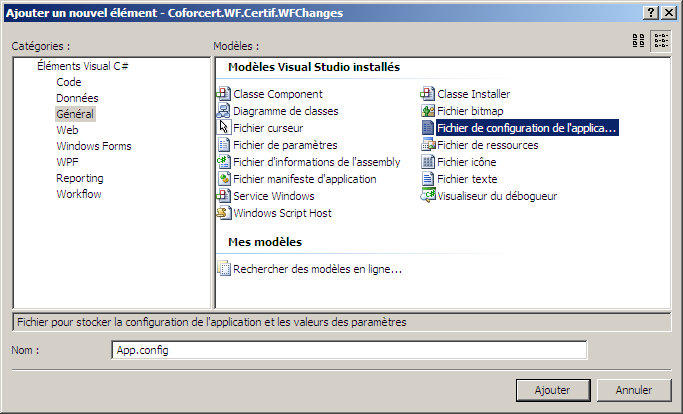The width and height of the screenshot is (683, 414).
Task: Click the Nom text field
Action: pos(348,350)
